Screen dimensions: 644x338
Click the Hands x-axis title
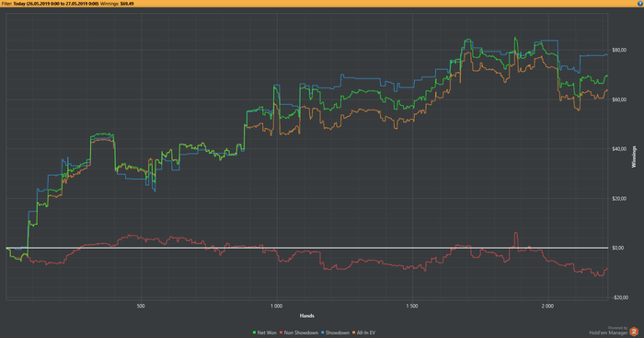306,316
